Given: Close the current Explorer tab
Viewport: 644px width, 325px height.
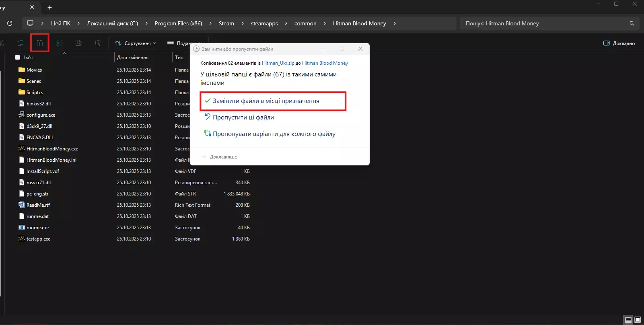Looking at the screenshot, I should [x=32, y=7].
